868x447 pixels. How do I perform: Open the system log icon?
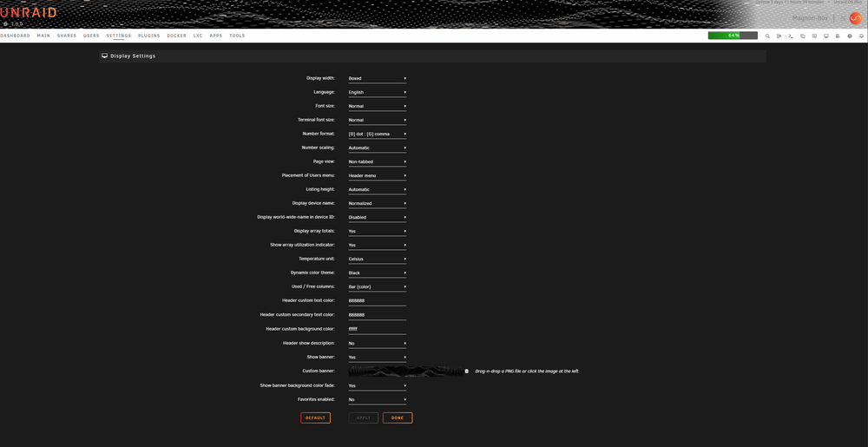[838, 36]
